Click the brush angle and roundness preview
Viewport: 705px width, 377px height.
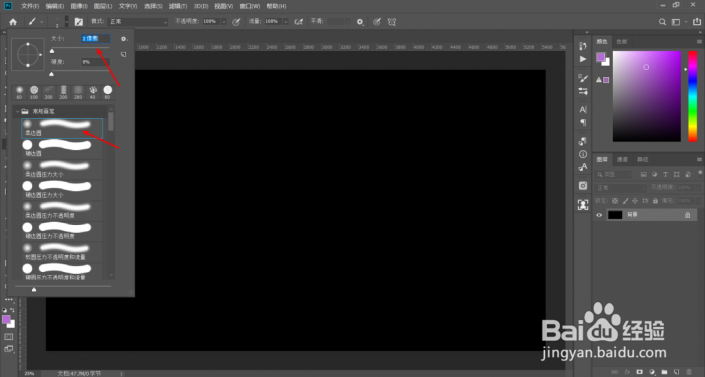point(28,54)
